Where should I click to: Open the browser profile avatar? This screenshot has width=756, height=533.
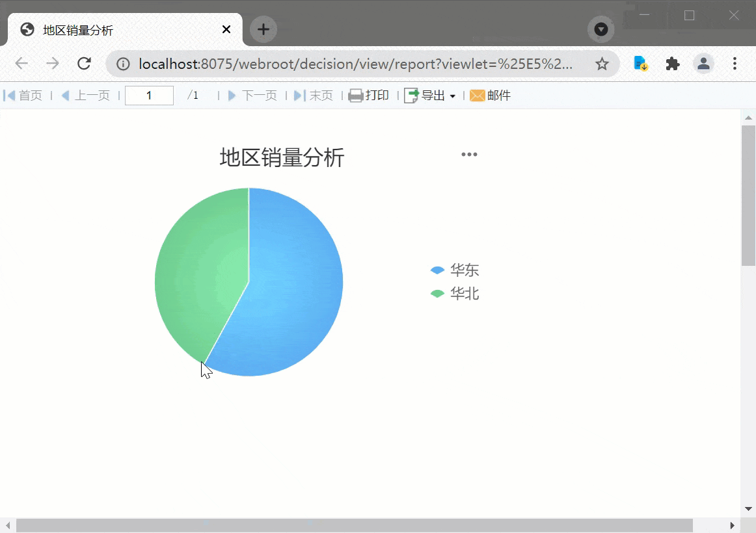(703, 64)
